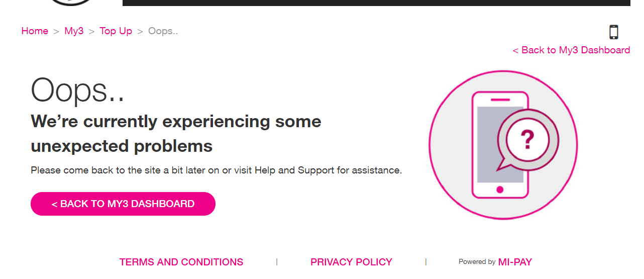Click the pink home button dot on the illustrated phone
Image resolution: width=644 pixels, height=279 pixels.
tap(500, 190)
